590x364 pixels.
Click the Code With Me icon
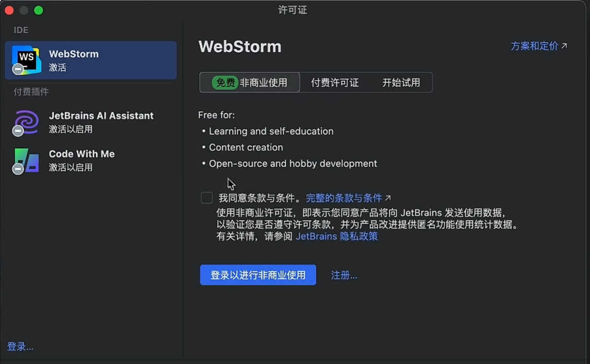27,160
